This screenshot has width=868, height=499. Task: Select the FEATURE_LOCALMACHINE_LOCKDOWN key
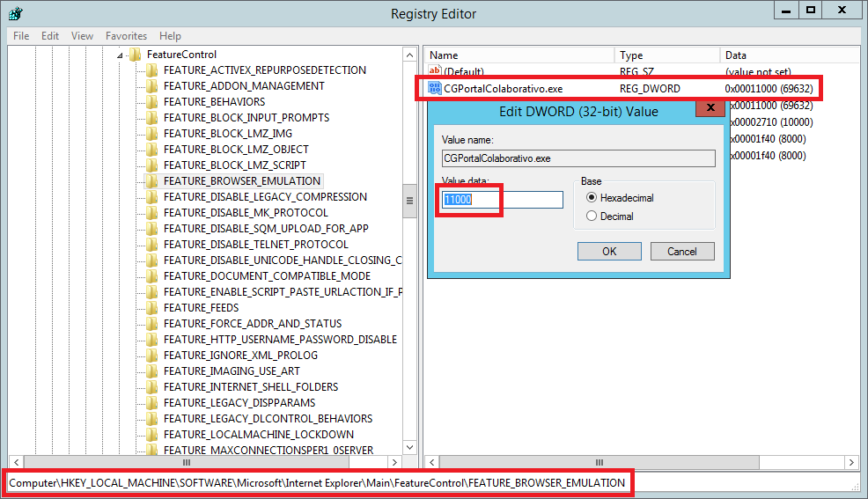[x=259, y=434]
